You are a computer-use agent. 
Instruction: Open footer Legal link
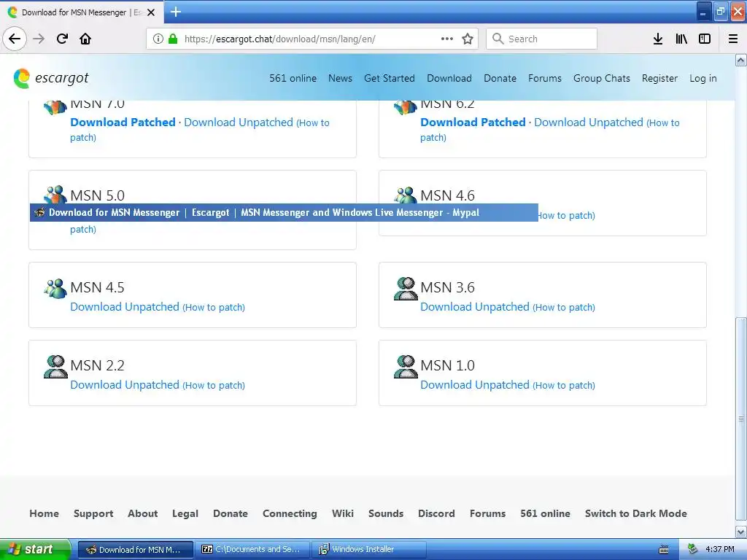point(185,514)
